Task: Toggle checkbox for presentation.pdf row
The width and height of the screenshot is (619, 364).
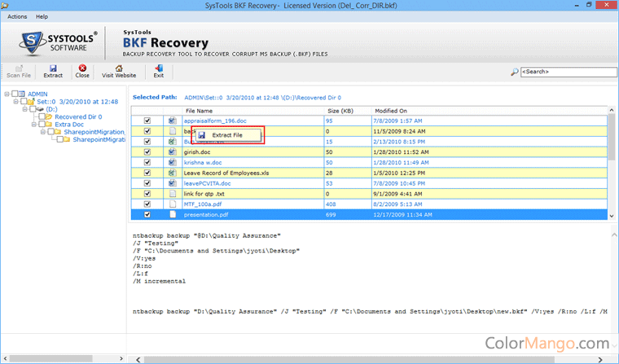Action: pos(147,215)
